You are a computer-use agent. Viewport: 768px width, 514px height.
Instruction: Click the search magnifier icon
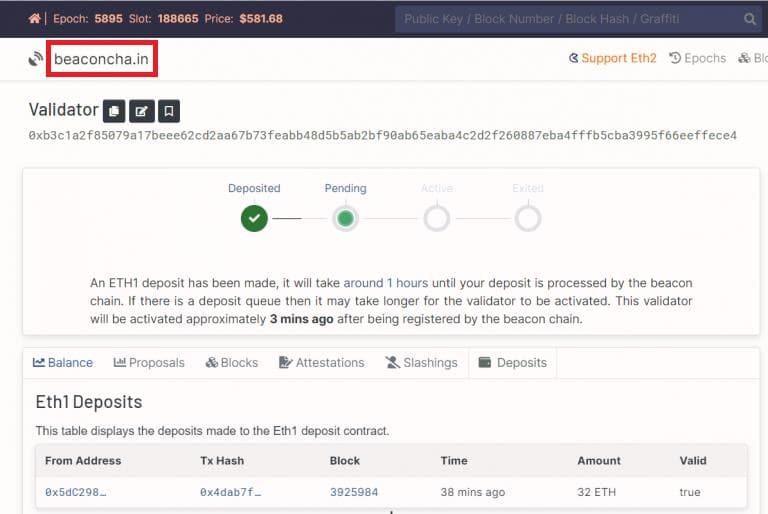749,19
